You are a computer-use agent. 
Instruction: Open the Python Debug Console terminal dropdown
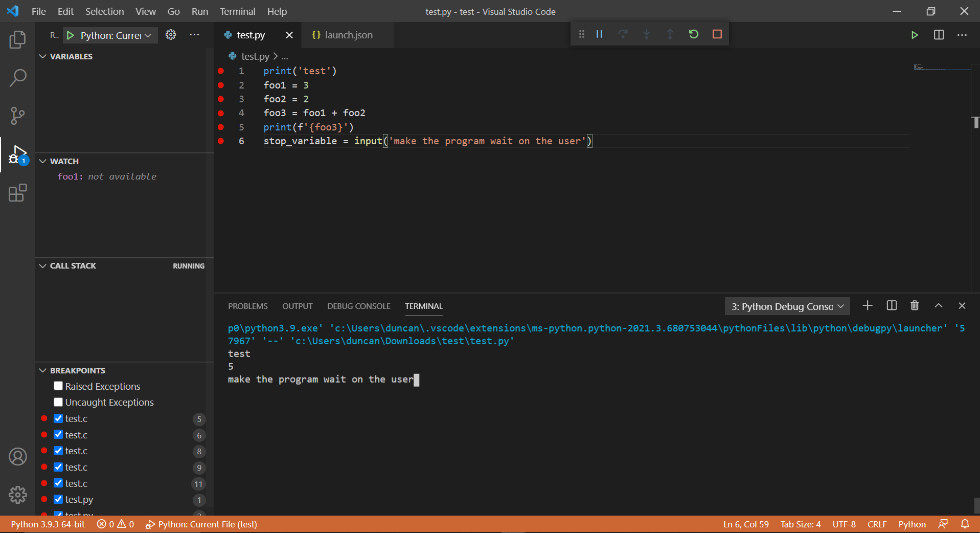click(841, 306)
